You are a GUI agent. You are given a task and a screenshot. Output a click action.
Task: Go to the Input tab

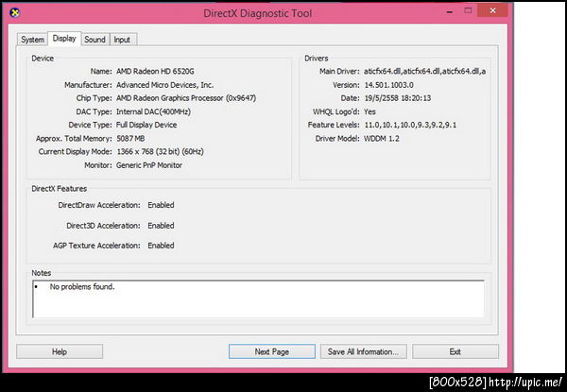pos(122,40)
